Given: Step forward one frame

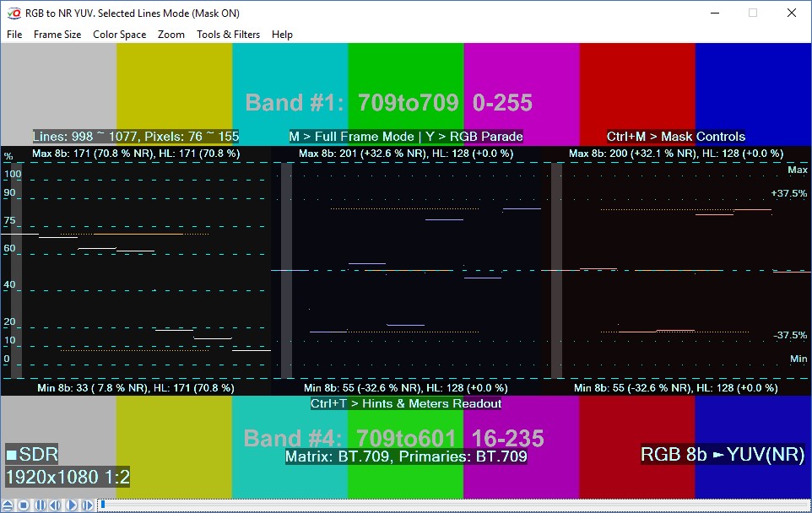Looking at the screenshot, I should pyautogui.click(x=87, y=505).
